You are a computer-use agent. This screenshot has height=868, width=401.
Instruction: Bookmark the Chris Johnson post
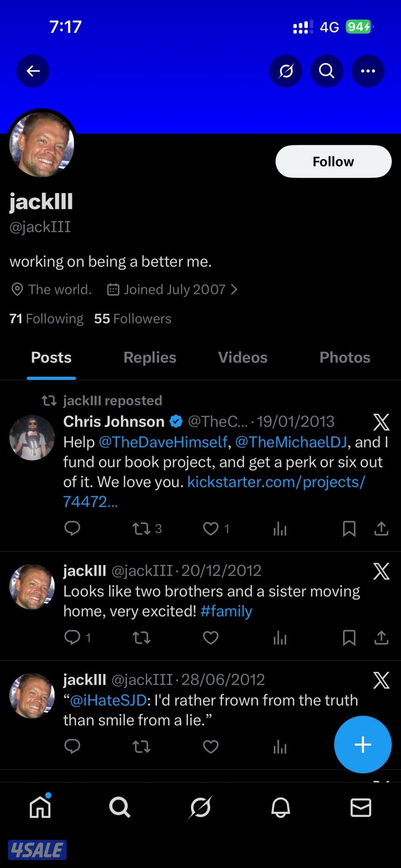coord(349,529)
